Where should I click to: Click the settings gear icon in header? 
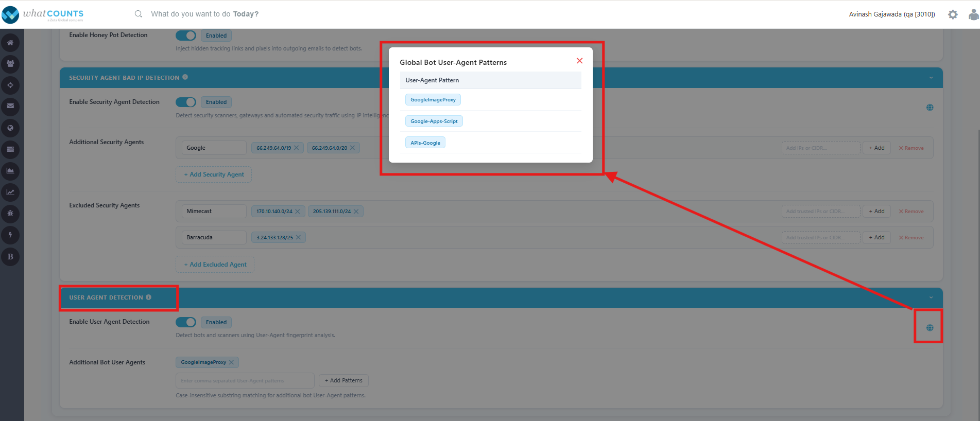tap(953, 14)
